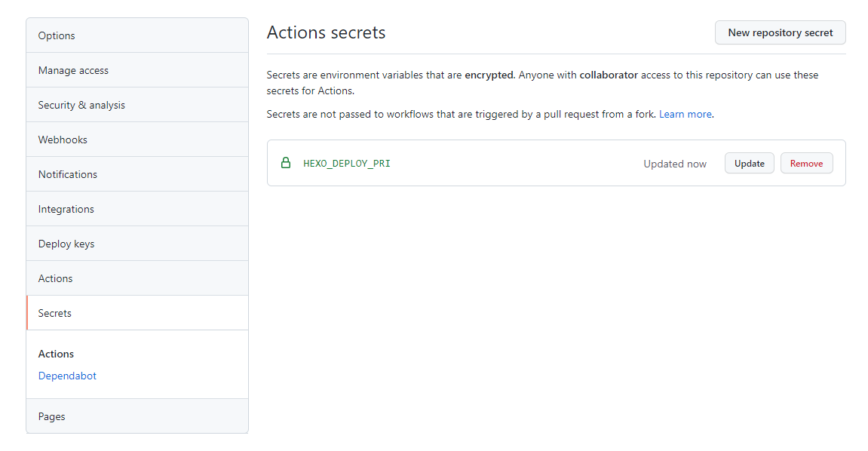
Task: Remove the HEXO_DEPLOY_PRI secret
Action: [x=806, y=163]
